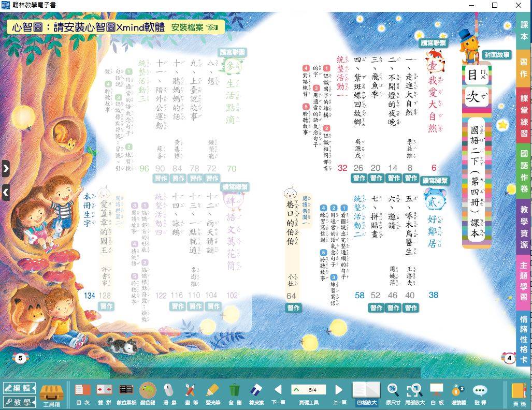The image size is (532, 410).
Task: Open lesson 二、不開燈的夜晚
Action: pos(393,92)
